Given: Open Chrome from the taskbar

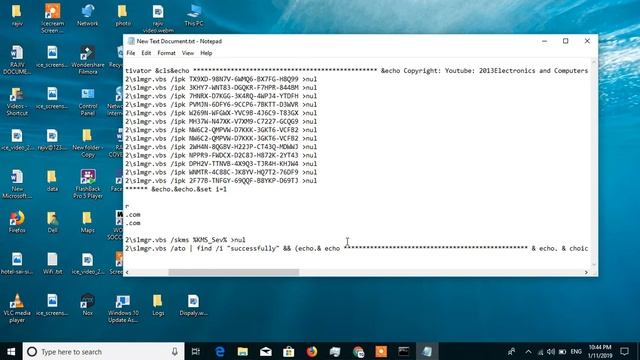Looking at the screenshot, I should tap(358, 351).
